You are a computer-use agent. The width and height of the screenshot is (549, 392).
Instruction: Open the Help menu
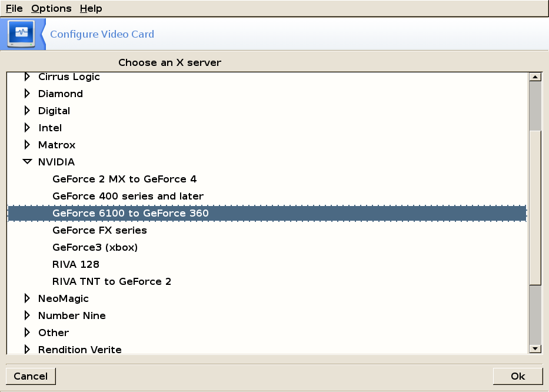[x=91, y=8]
